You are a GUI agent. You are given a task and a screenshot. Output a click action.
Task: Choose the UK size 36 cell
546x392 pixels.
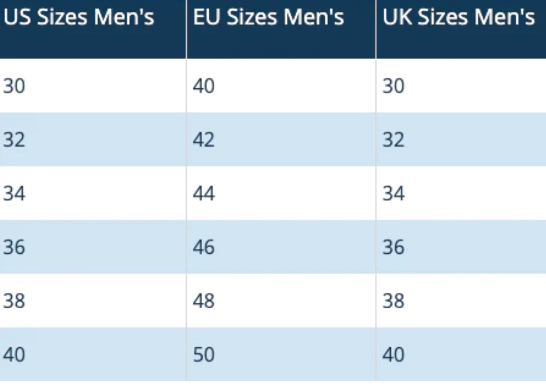(393, 248)
